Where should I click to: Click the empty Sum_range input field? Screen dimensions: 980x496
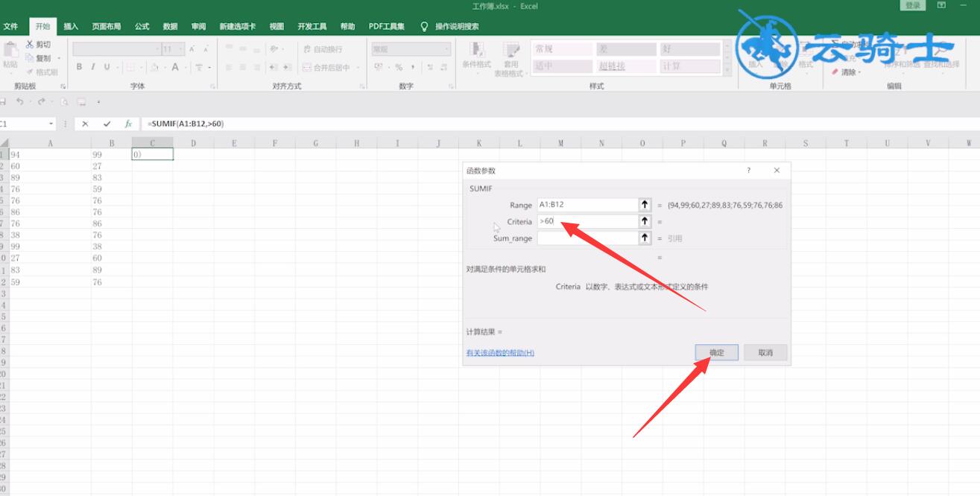pos(587,238)
